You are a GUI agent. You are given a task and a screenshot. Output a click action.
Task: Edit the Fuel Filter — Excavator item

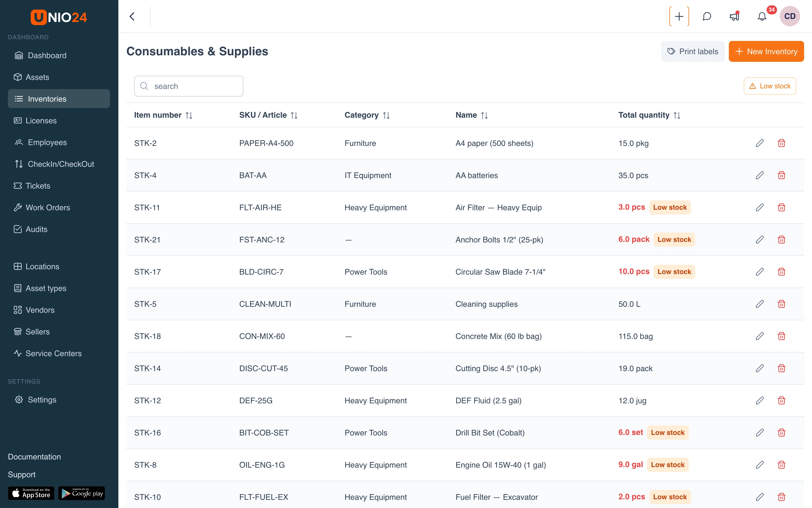point(760,497)
